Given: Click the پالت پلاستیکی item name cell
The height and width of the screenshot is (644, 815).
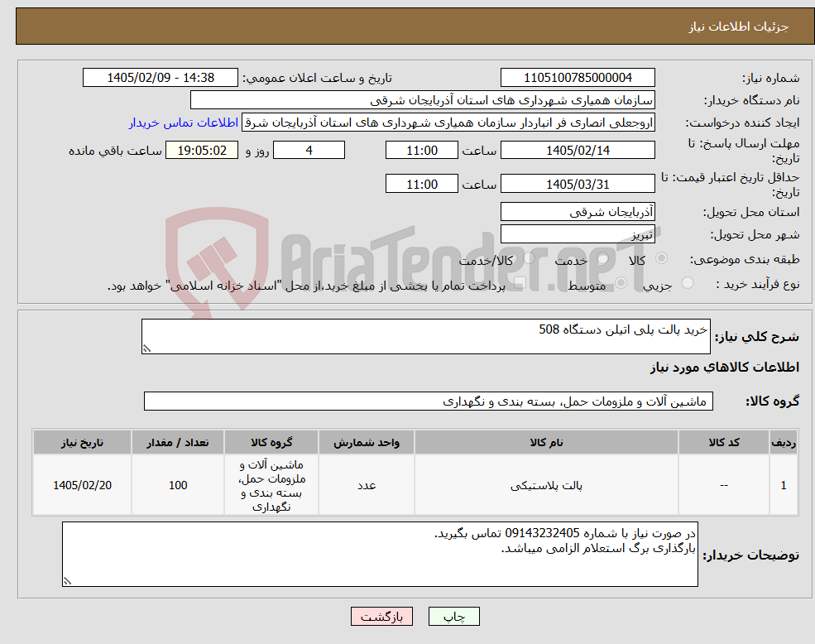Looking at the screenshot, I should click(546, 485).
